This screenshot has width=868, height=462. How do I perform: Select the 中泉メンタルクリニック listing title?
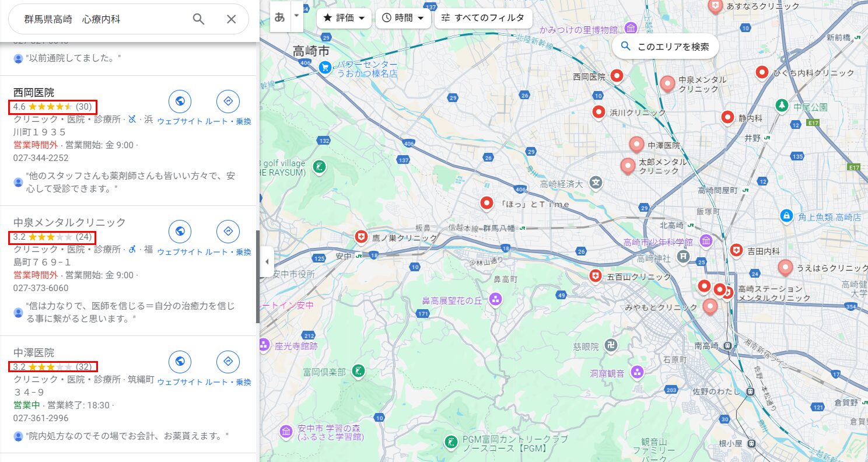click(69, 222)
